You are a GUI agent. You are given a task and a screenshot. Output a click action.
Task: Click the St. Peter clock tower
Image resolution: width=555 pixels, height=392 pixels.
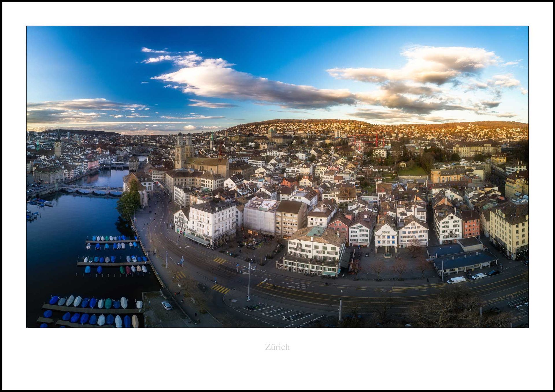click(x=58, y=147)
